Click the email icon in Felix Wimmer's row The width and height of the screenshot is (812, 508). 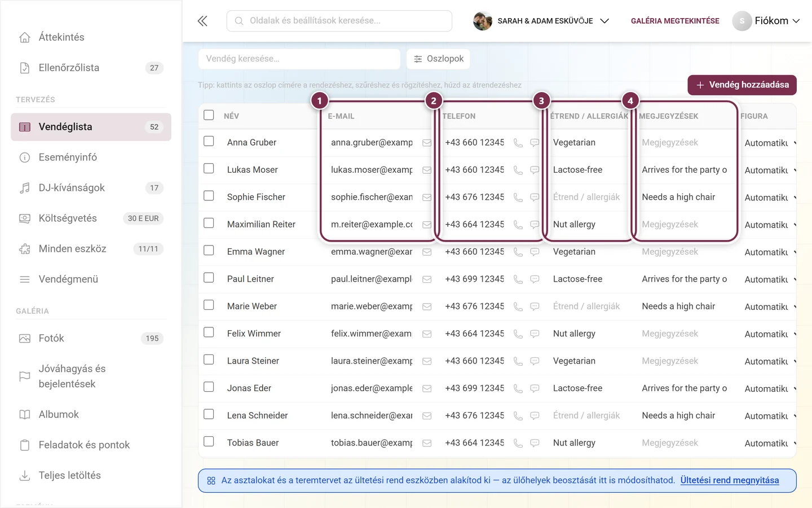point(427,334)
